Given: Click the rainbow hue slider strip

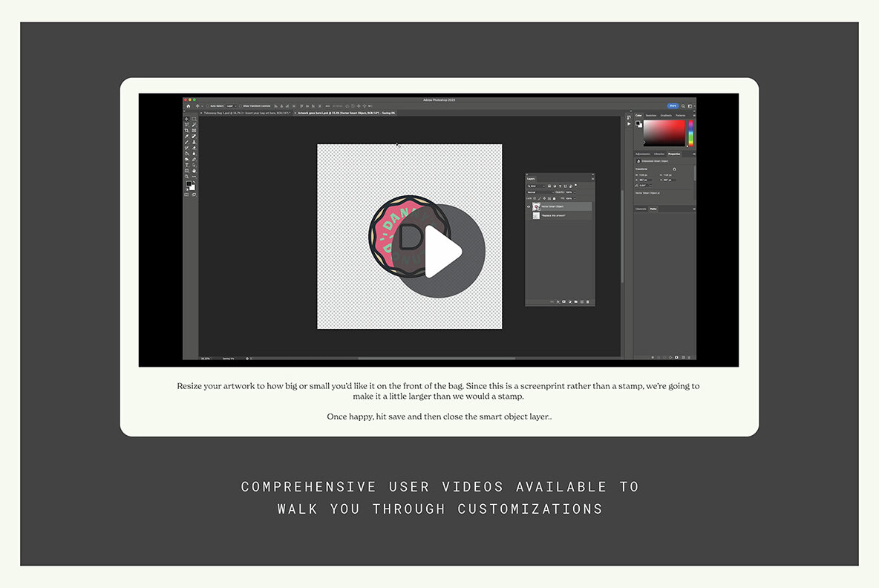Looking at the screenshot, I should tap(690, 134).
